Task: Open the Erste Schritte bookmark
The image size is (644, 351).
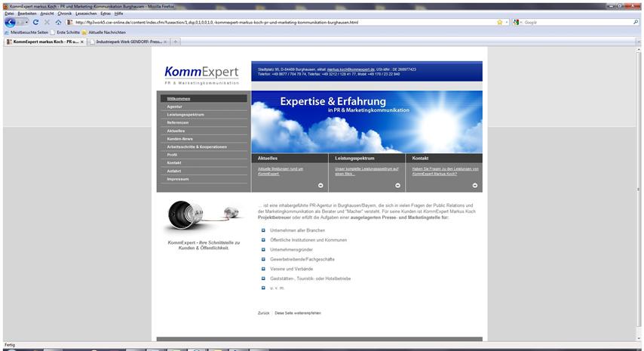Action: [x=65, y=32]
